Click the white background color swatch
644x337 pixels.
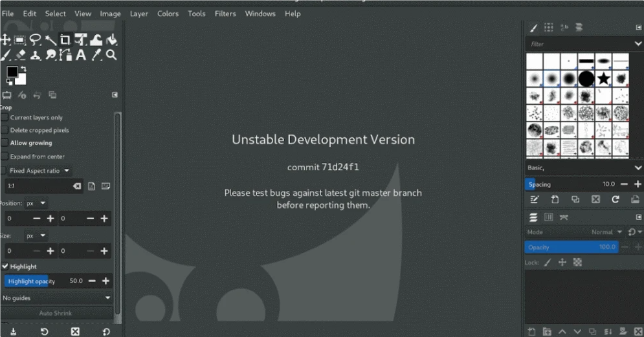tap(21, 80)
